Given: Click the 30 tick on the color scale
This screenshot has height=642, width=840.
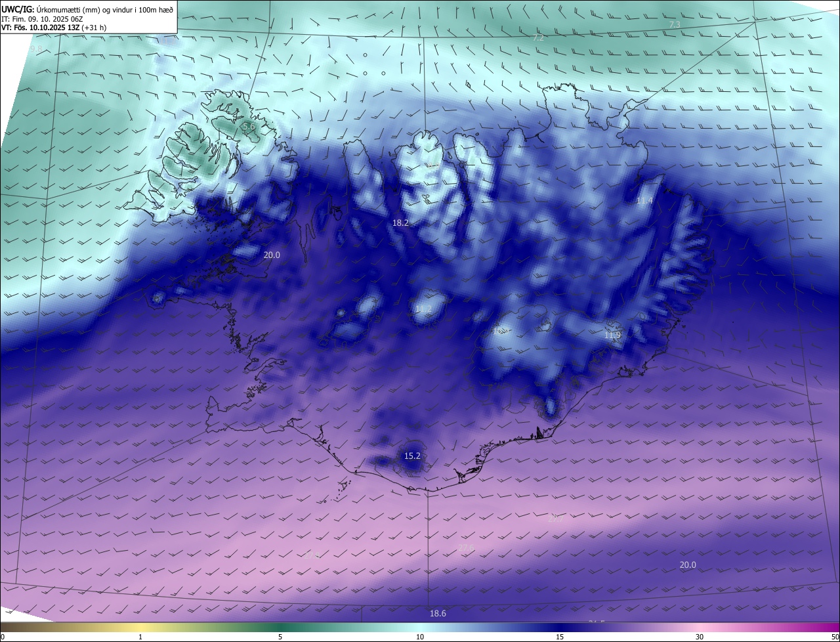Looking at the screenshot, I should tap(700, 637).
